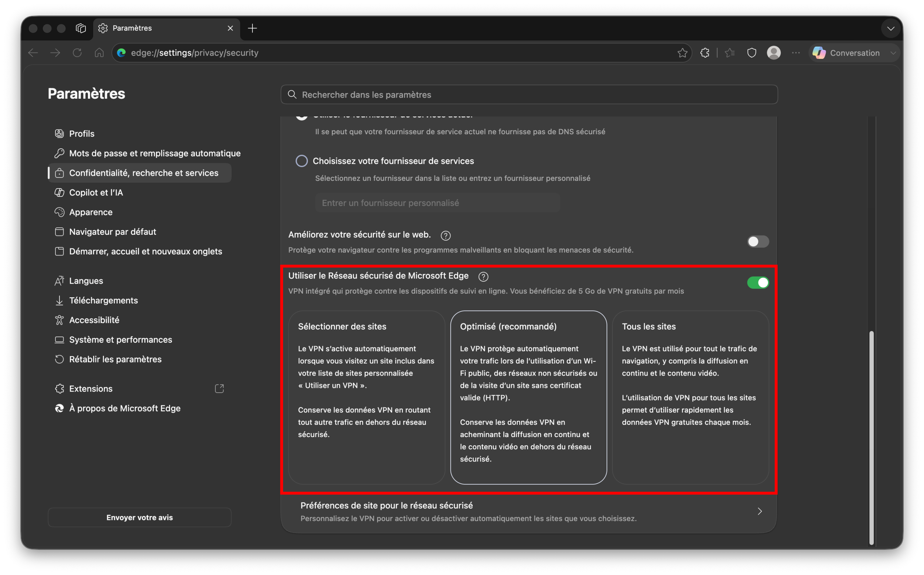
Task: Click the Langues icon in sidebar
Action: pyautogui.click(x=59, y=281)
